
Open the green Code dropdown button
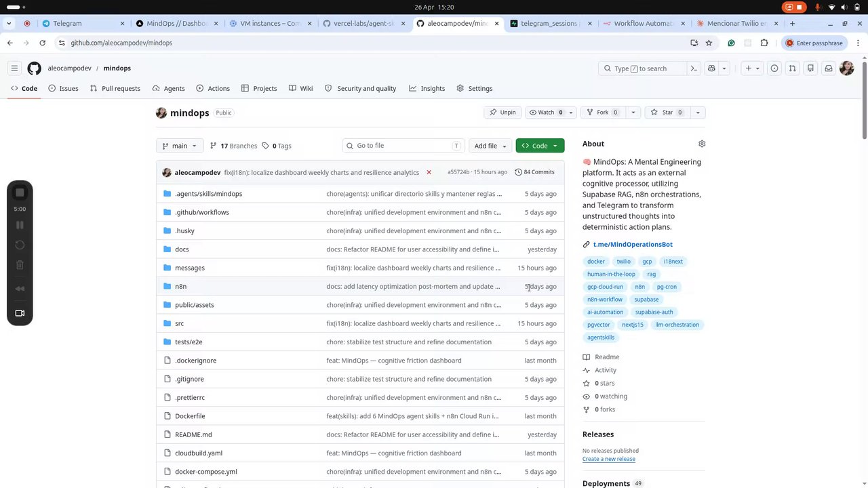click(540, 146)
